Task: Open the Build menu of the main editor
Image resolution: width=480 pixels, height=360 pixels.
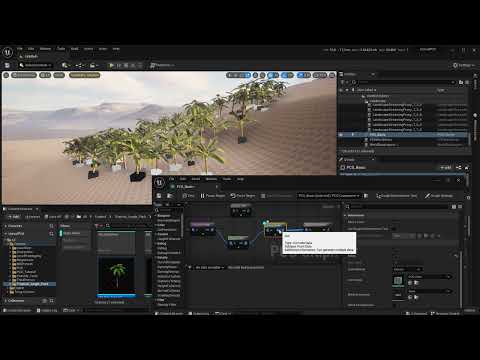Action: pos(75,49)
